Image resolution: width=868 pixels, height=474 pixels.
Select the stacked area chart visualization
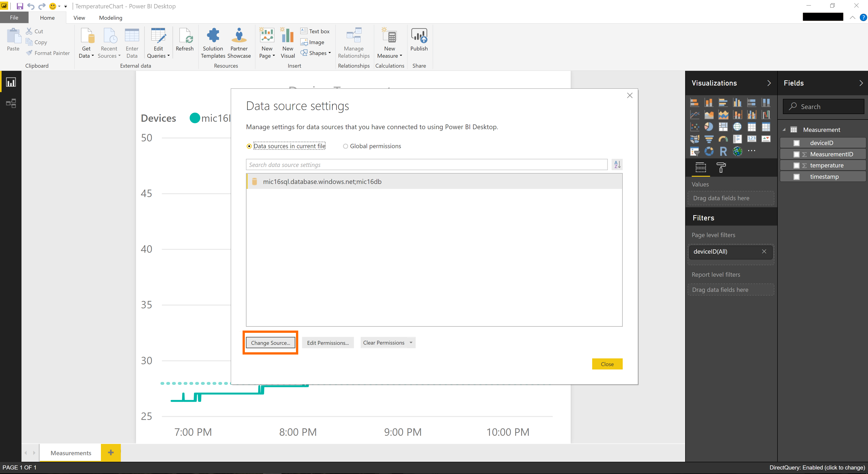(x=723, y=115)
